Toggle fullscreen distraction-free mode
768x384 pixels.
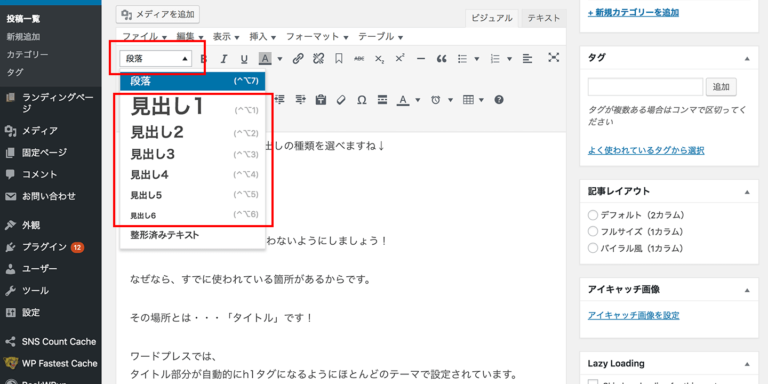coord(553,58)
